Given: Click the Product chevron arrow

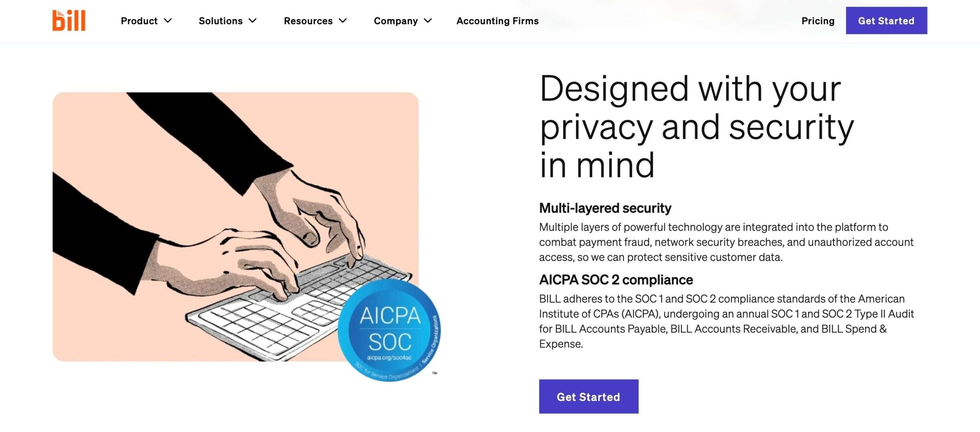Looking at the screenshot, I should click(168, 21).
